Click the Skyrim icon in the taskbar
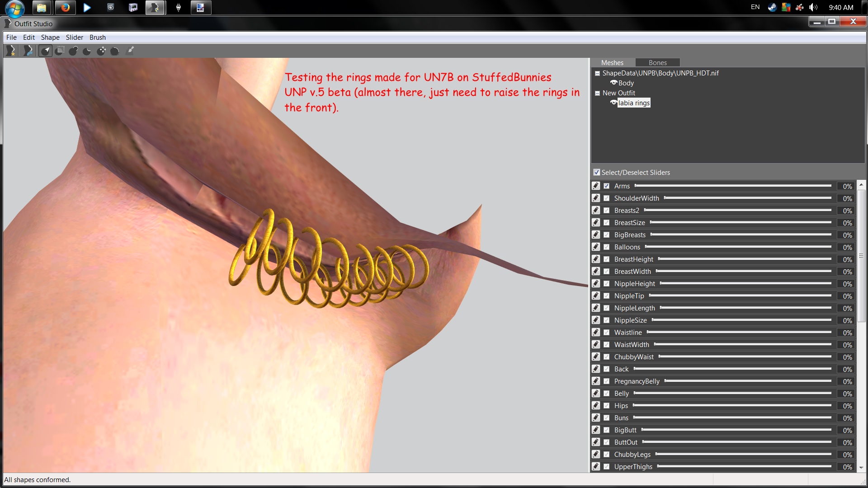Image resolution: width=868 pixels, height=488 pixels. pyautogui.click(x=179, y=8)
